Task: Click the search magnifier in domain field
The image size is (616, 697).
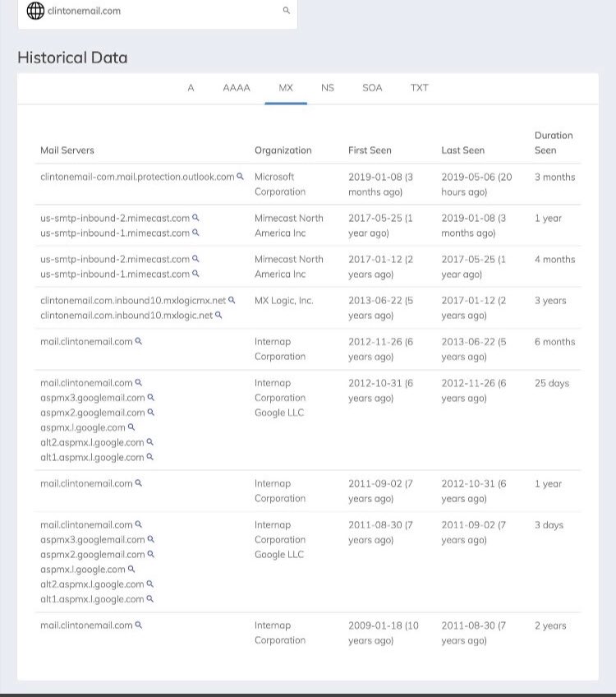Action: (287, 10)
